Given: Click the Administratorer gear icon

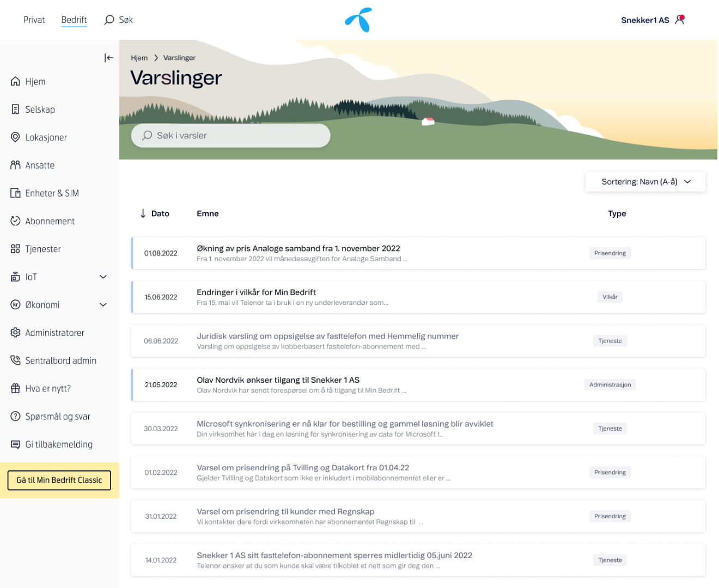Looking at the screenshot, I should (x=15, y=332).
